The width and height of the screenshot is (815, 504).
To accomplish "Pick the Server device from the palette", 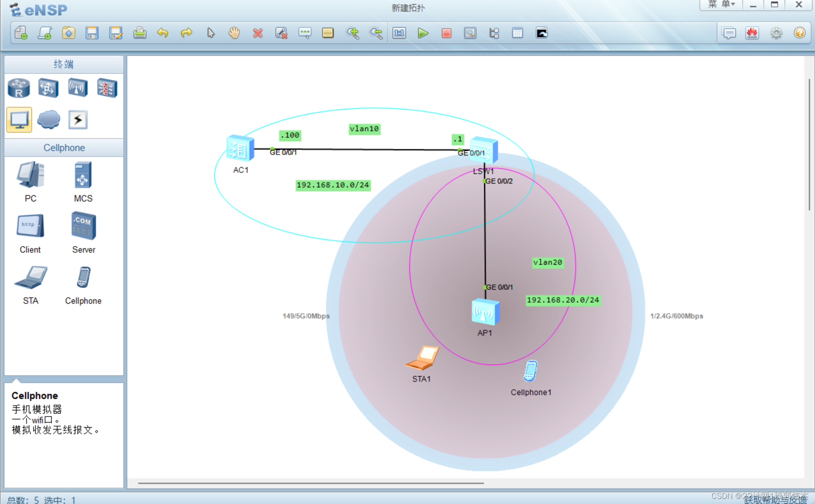I will pyautogui.click(x=84, y=233).
